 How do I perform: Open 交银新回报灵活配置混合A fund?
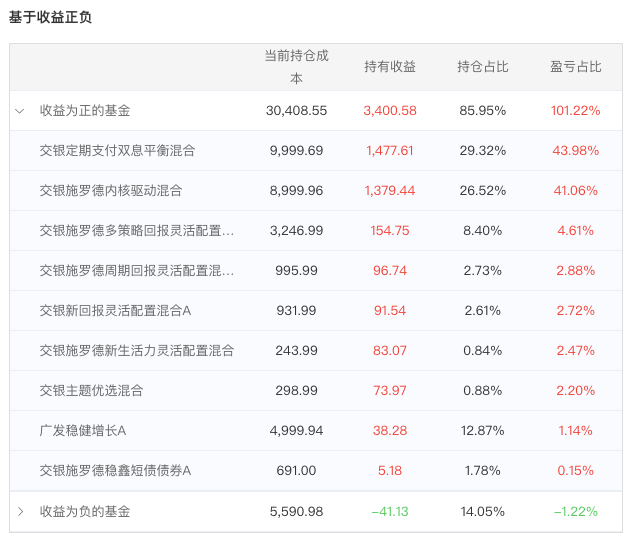(115, 311)
